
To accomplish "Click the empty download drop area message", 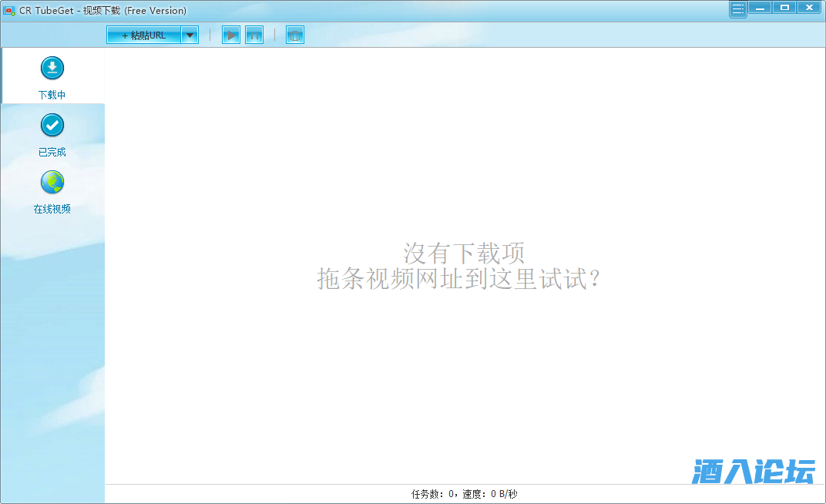I will click(462, 267).
